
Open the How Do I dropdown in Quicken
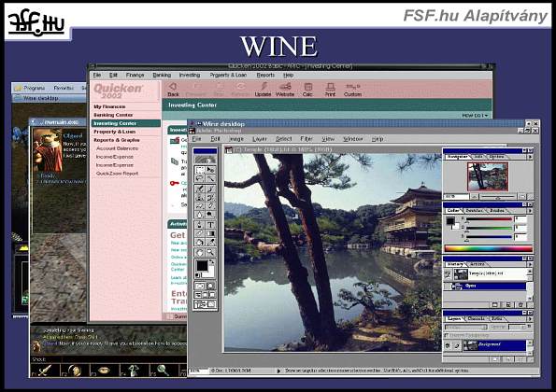click(x=475, y=116)
